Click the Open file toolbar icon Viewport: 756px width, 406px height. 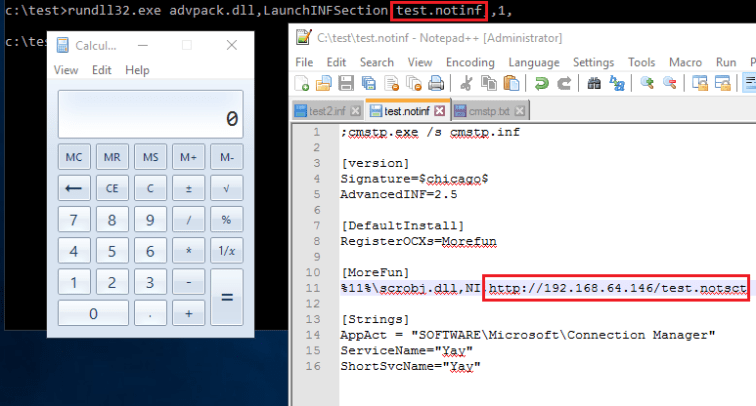click(x=322, y=84)
